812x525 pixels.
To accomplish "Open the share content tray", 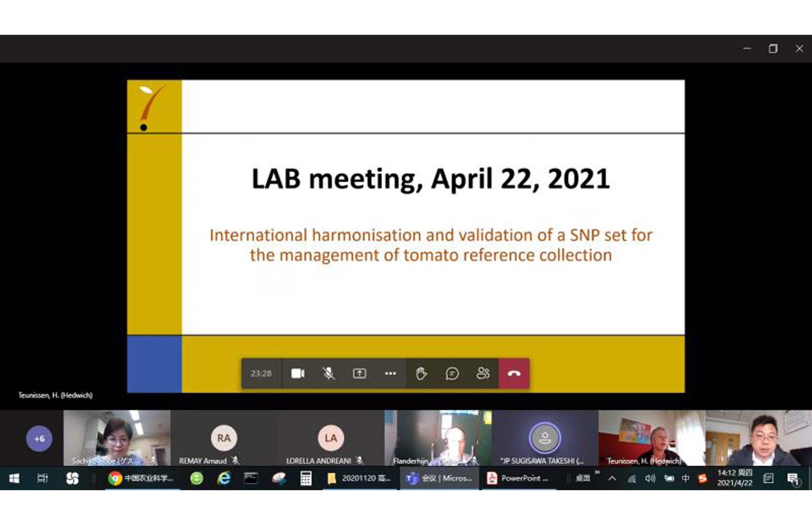I will 359,373.
